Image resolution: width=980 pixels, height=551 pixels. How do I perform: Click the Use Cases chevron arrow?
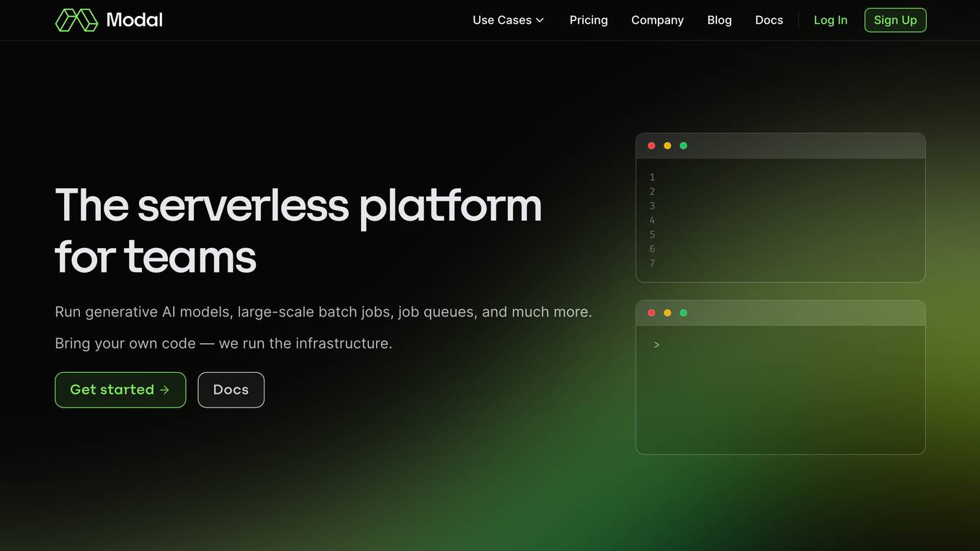click(x=540, y=20)
